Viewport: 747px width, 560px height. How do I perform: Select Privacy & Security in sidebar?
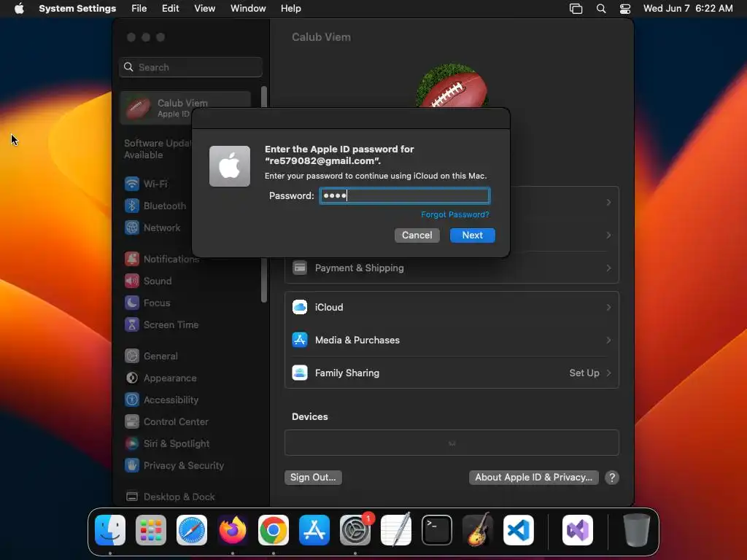tap(174, 466)
